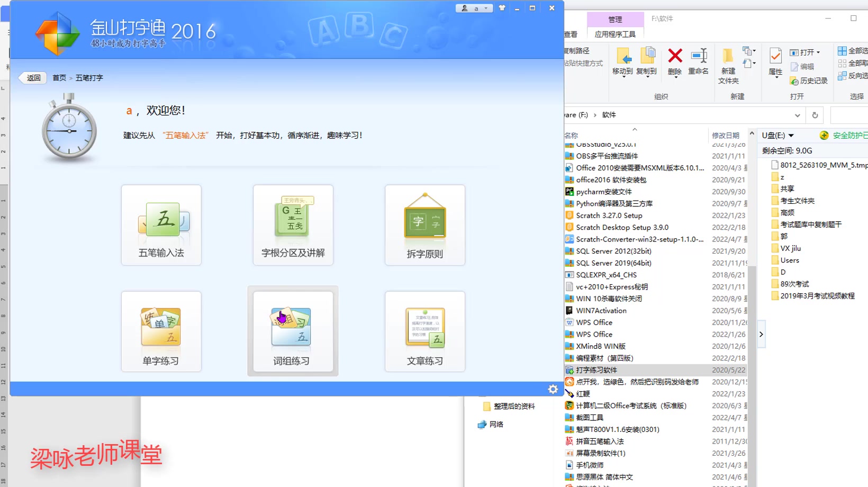Go to 首页 in breadcrumb
The width and height of the screenshot is (868, 487).
click(59, 78)
